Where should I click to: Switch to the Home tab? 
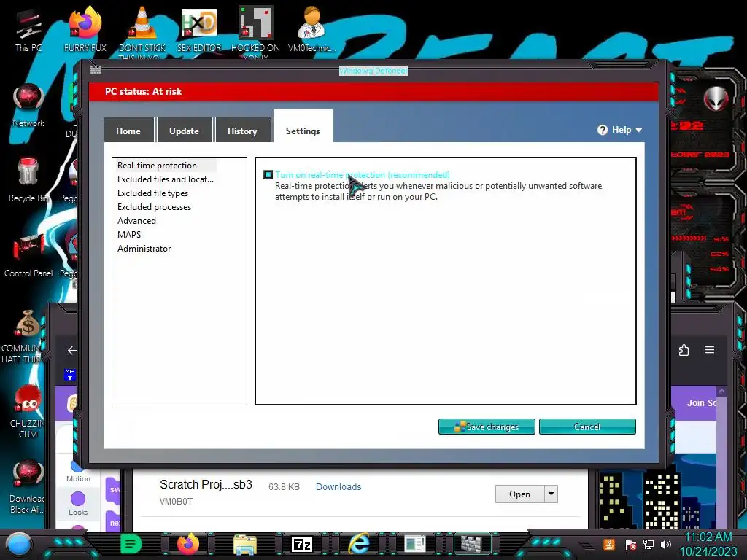tap(128, 130)
